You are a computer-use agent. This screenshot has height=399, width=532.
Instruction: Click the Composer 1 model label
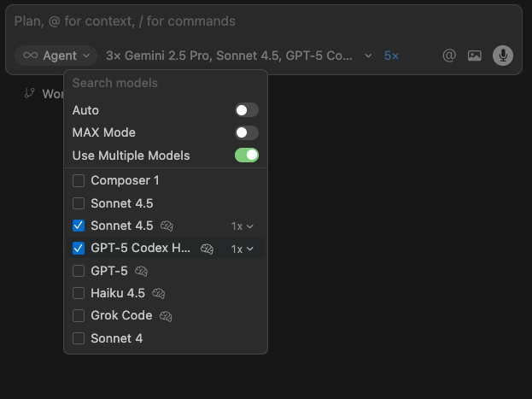pos(125,180)
